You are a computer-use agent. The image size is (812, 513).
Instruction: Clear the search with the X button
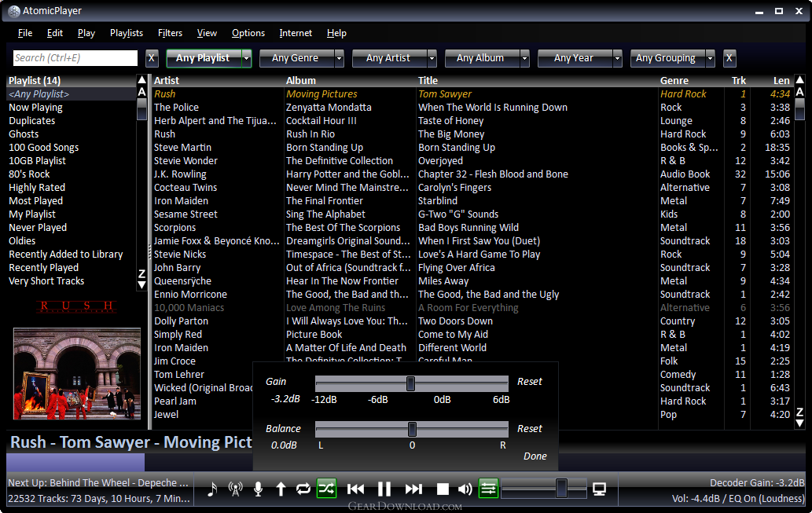(151, 58)
